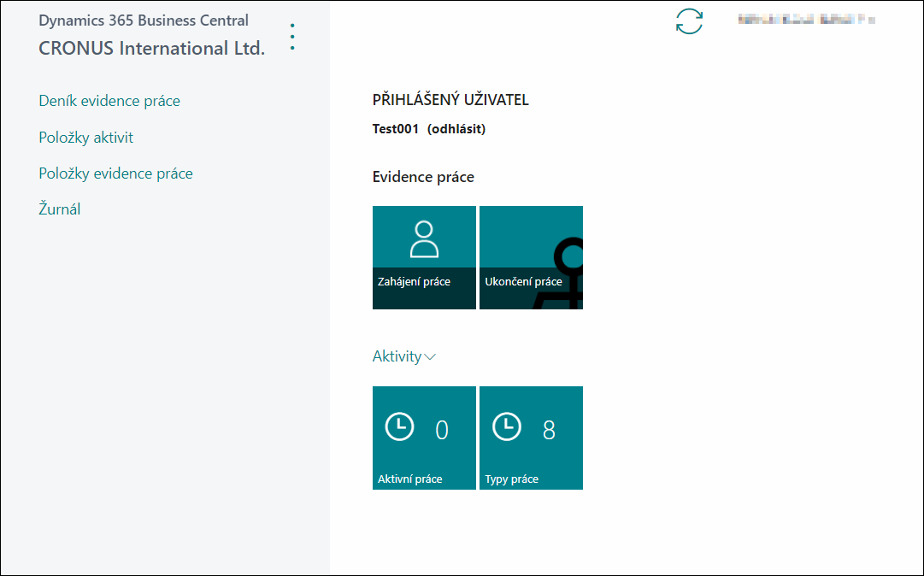This screenshot has width=924, height=576.
Task: Click the count 8 on Typy práce
Action: click(x=549, y=430)
